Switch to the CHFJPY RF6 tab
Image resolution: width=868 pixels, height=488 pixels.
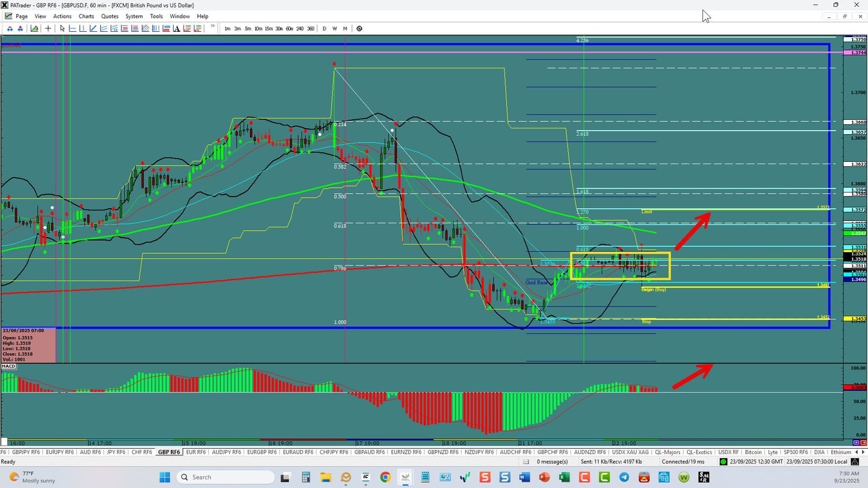click(x=334, y=452)
